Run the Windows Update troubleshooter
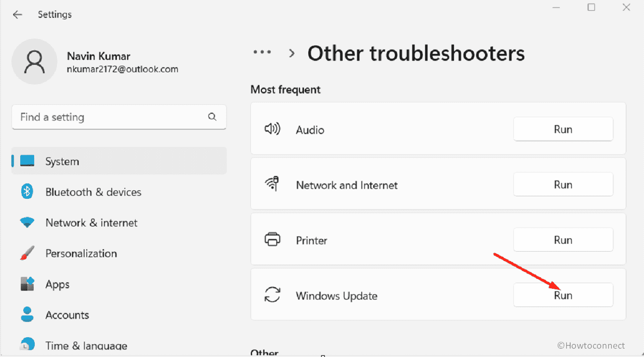644x357 pixels. [x=563, y=296]
